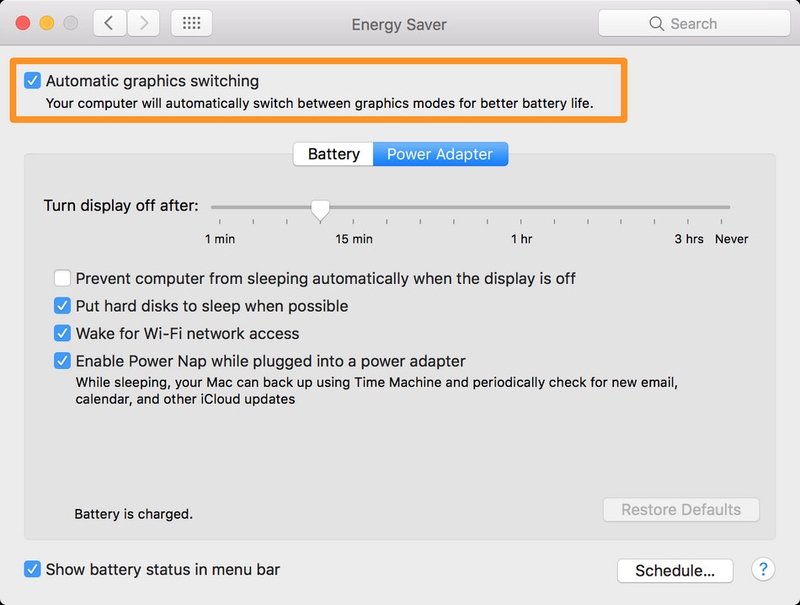Uncheck Put hard disks to sleep

tap(63, 306)
